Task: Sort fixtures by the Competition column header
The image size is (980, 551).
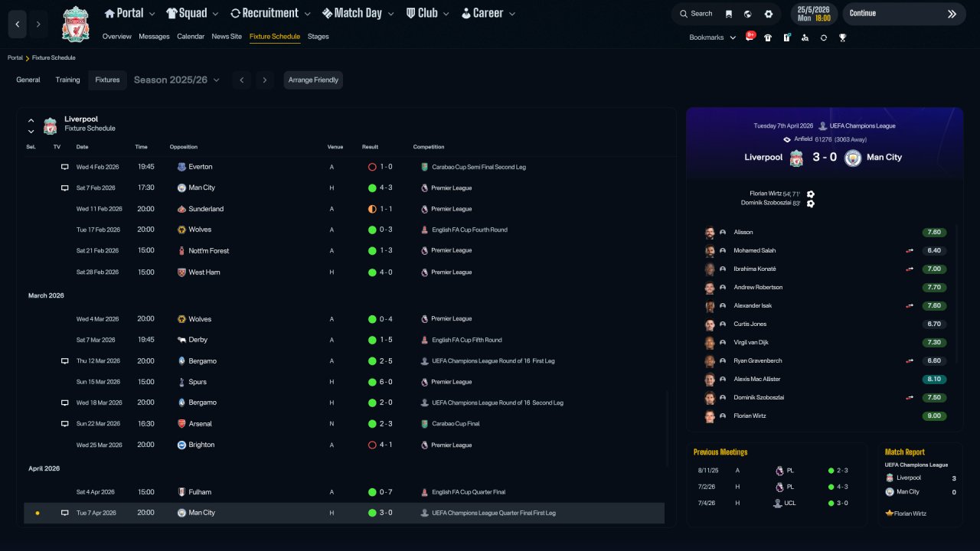Action: 429,147
